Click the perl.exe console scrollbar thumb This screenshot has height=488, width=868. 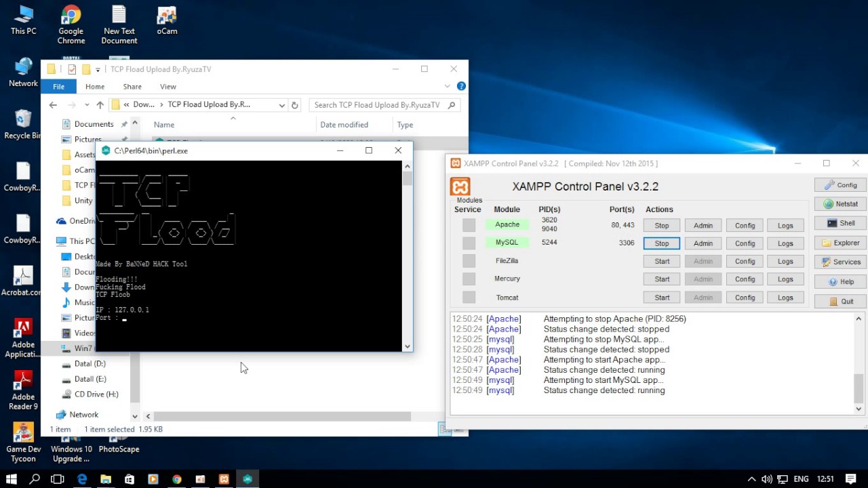pos(407,178)
